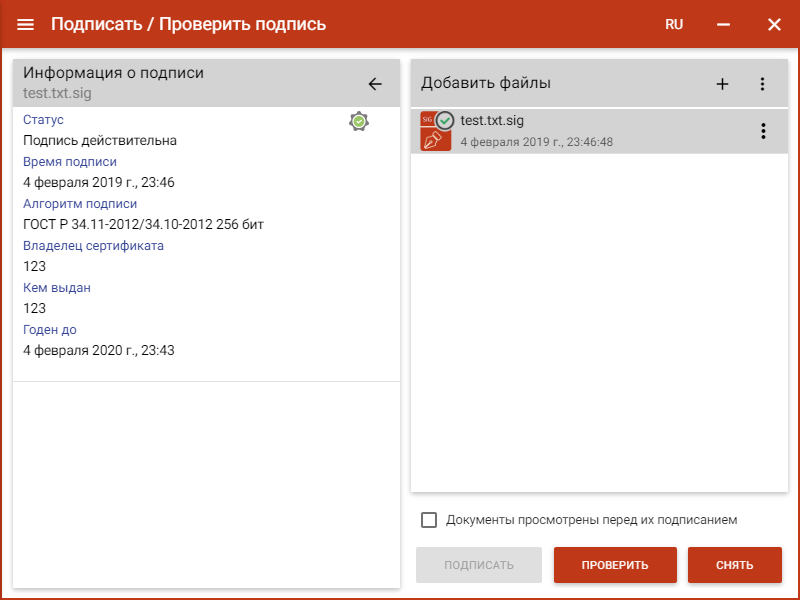800x600 pixels.
Task: Open the hamburger main menu
Action: (x=26, y=24)
